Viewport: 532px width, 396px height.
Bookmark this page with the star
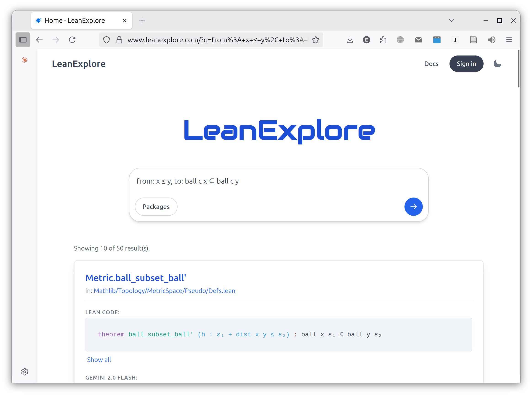pos(316,40)
